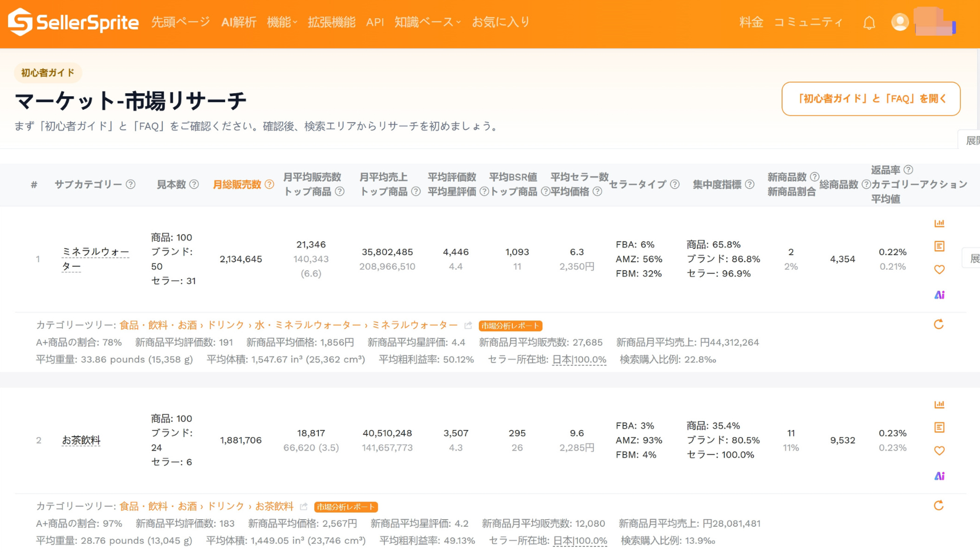Screen dimensions: 980x552
Task: Expand the 知識ベース dropdown menu
Action: click(x=427, y=22)
